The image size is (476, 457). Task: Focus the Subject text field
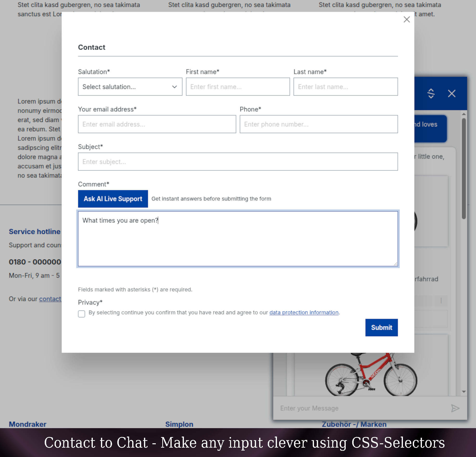[x=238, y=162]
